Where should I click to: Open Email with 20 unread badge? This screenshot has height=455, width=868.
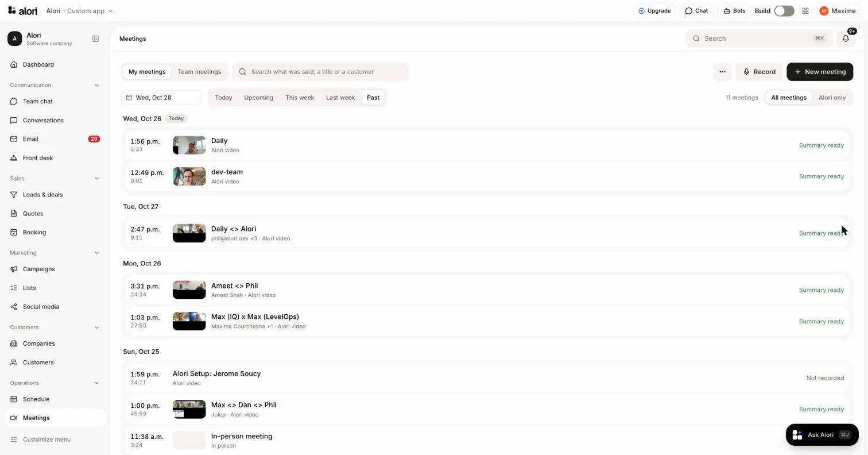click(x=55, y=139)
